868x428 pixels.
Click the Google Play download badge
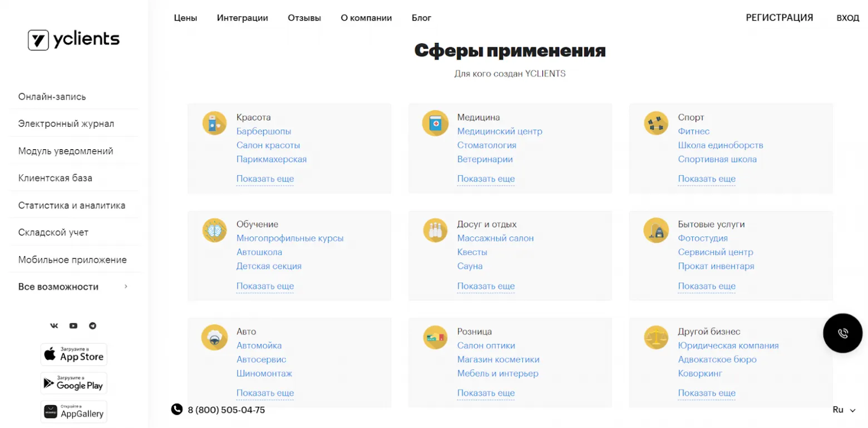(x=73, y=383)
